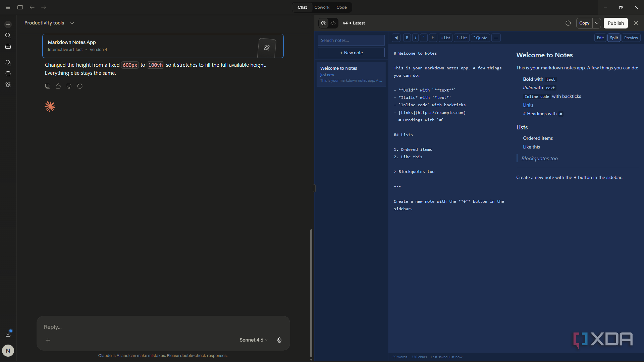The height and width of the screenshot is (362, 644).
Task: Open the toolbox icon in the left sidebar
Action: tap(8, 47)
